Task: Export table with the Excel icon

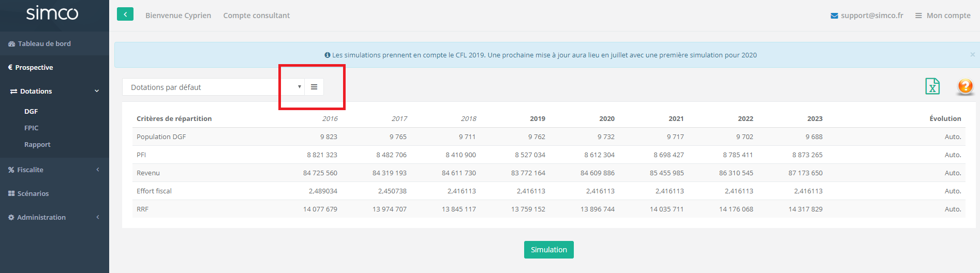Action: pos(932,86)
